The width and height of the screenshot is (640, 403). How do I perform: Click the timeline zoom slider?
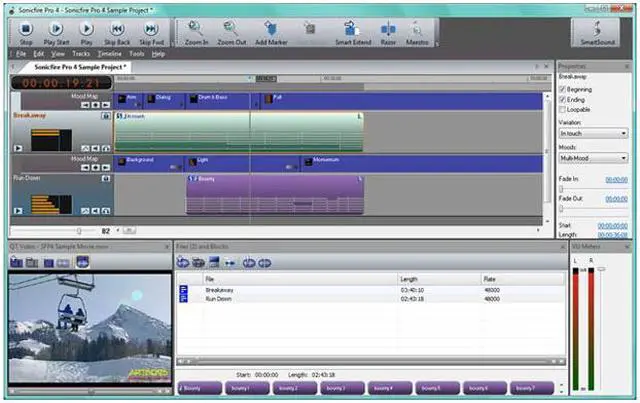pyautogui.click(x=78, y=231)
